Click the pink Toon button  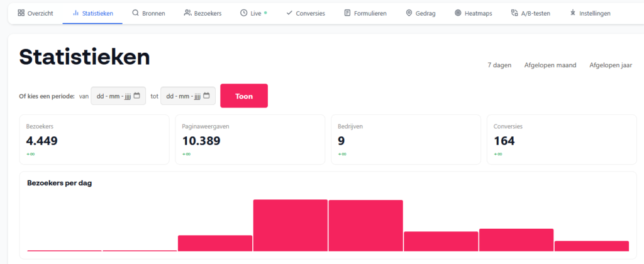tap(244, 96)
